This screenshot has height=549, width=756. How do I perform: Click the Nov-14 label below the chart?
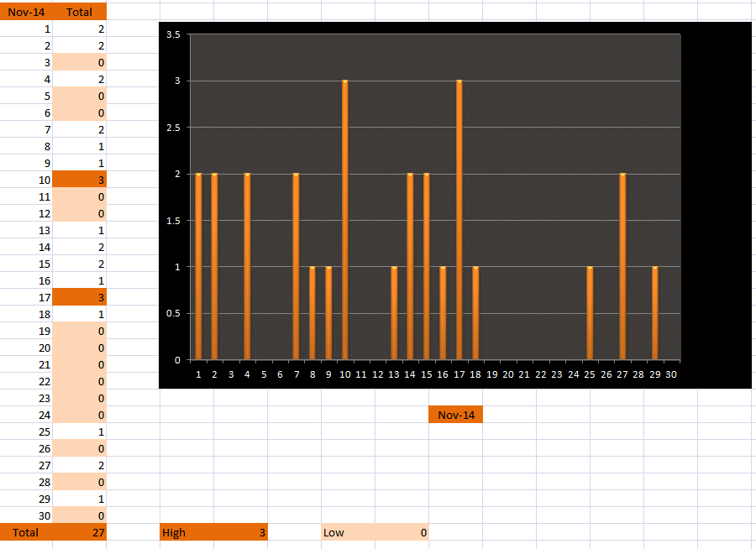pyautogui.click(x=455, y=415)
